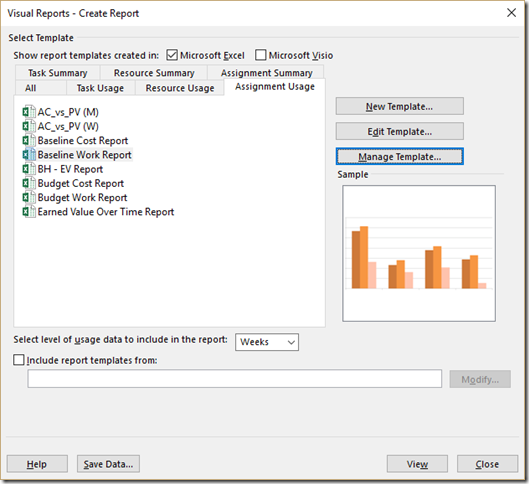
Task: Select the BH - EV Report template
Action: (x=70, y=169)
